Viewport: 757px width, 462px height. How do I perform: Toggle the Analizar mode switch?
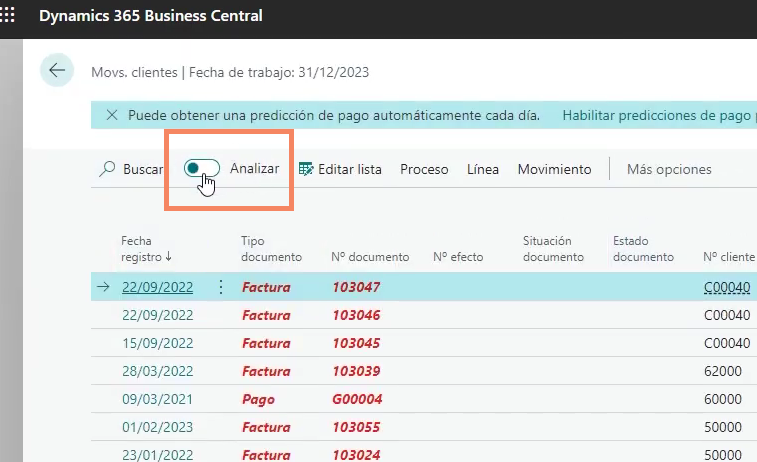tap(202, 169)
